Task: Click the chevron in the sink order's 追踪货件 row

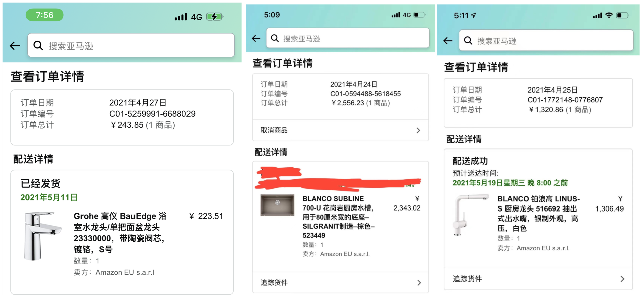Action: tap(419, 283)
